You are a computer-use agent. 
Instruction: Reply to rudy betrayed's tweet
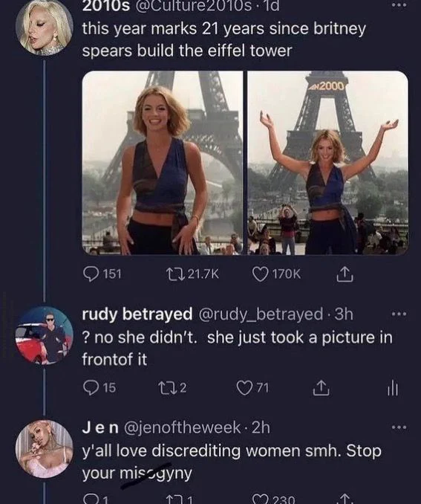[x=99, y=387]
